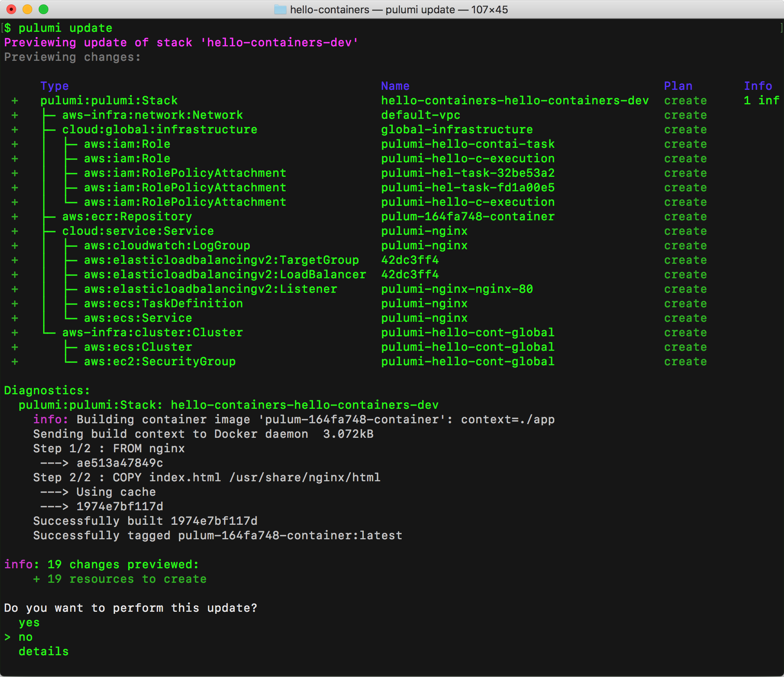784x677 pixels.
Task: Click the aws-infra:cluster:Cluster tree node
Action: pos(152,333)
